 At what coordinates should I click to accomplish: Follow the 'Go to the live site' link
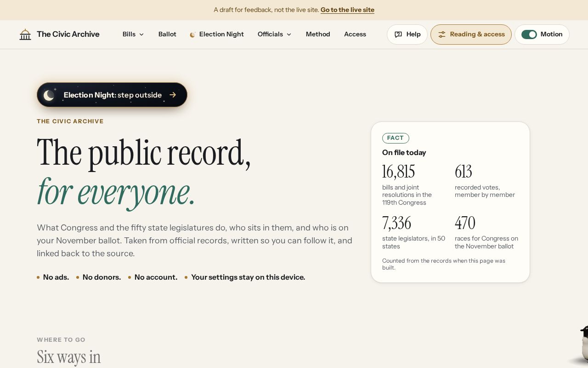pyautogui.click(x=347, y=10)
